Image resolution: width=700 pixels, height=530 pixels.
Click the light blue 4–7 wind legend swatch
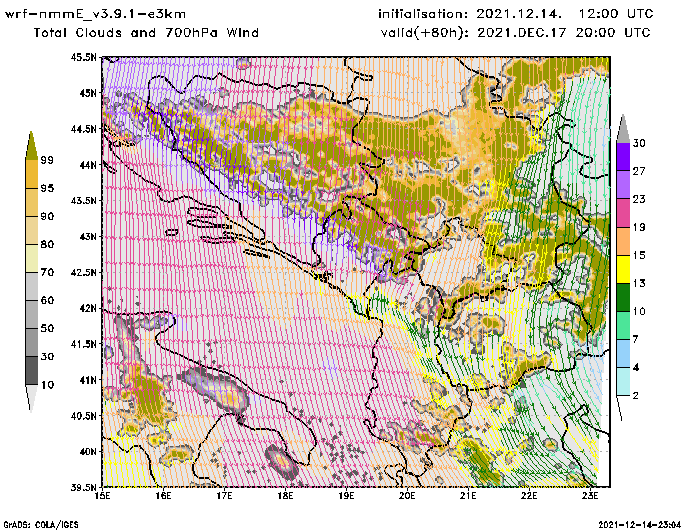click(x=623, y=353)
